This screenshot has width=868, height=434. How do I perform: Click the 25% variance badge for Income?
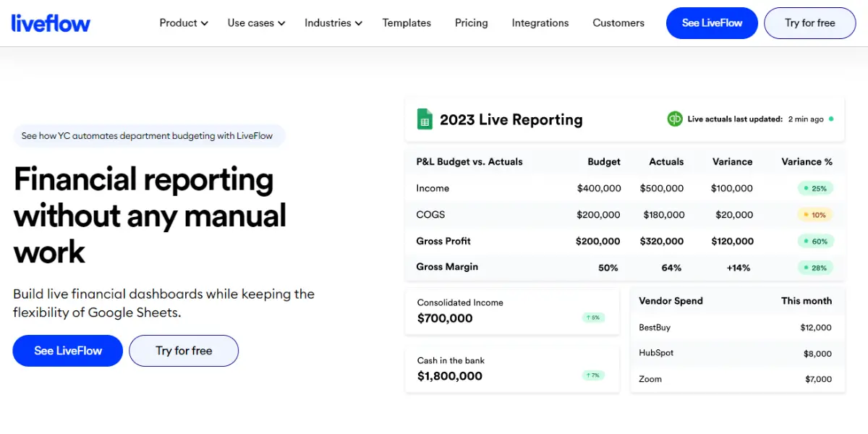pyautogui.click(x=815, y=188)
